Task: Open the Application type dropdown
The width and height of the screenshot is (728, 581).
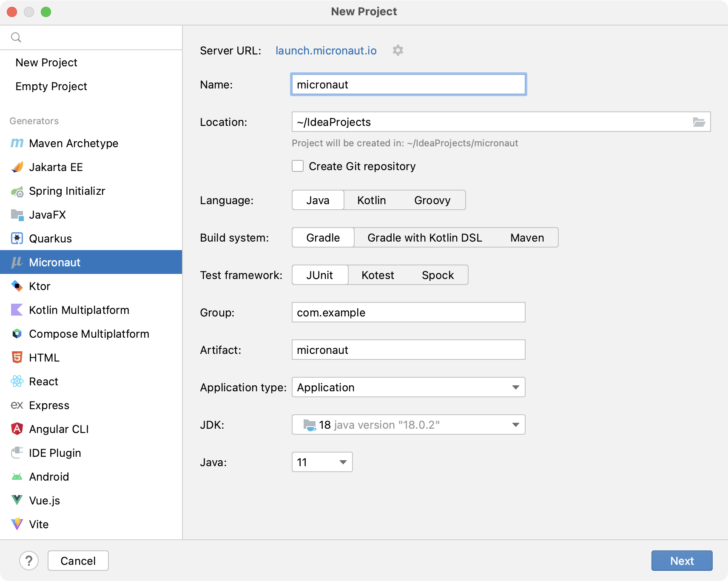Action: 409,387
